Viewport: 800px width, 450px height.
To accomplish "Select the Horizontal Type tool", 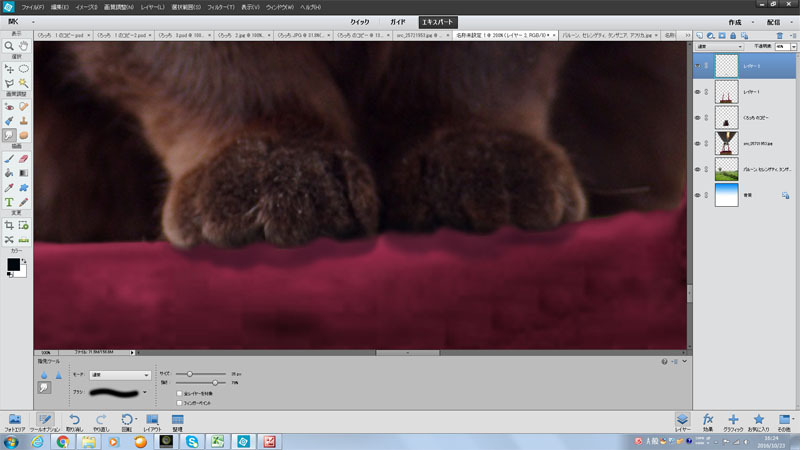I will 9,202.
